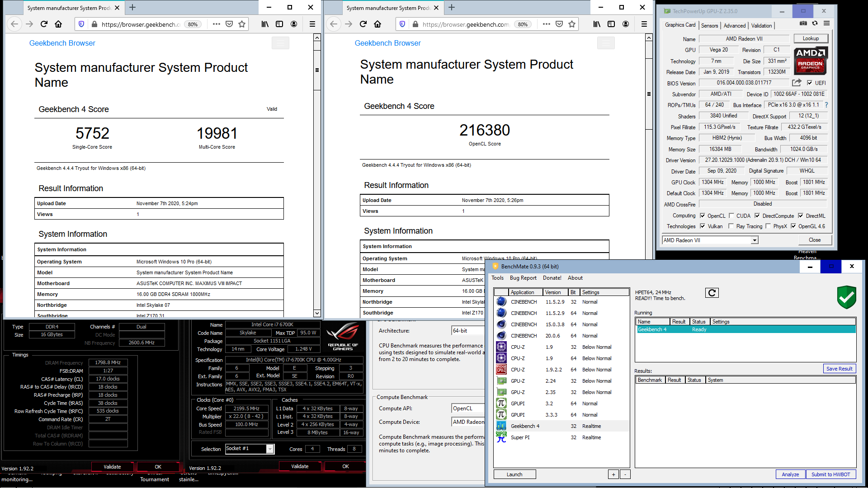Open the GPU-Z hamburger menu
868x488 pixels.
tap(826, 23)
